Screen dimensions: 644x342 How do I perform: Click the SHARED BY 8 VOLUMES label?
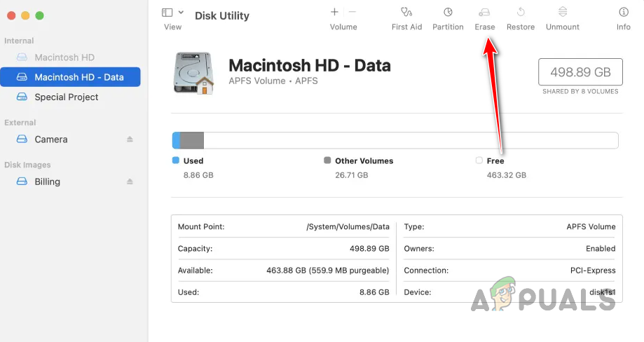click(580, 92)
